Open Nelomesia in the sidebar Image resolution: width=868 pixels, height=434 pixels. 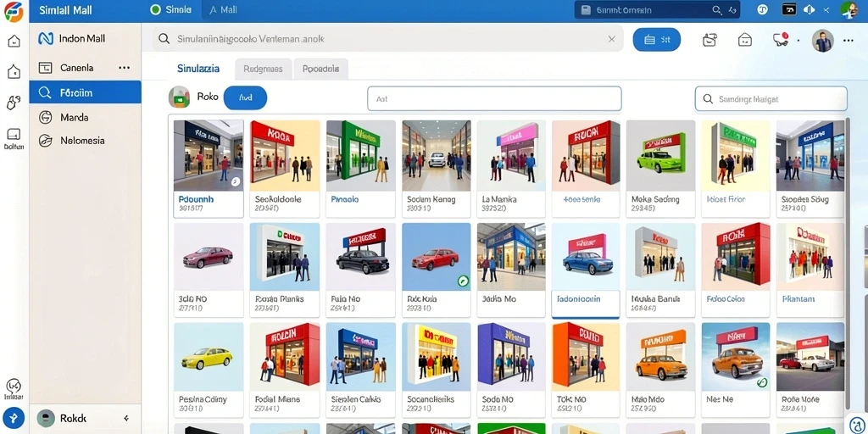[86, 141]
